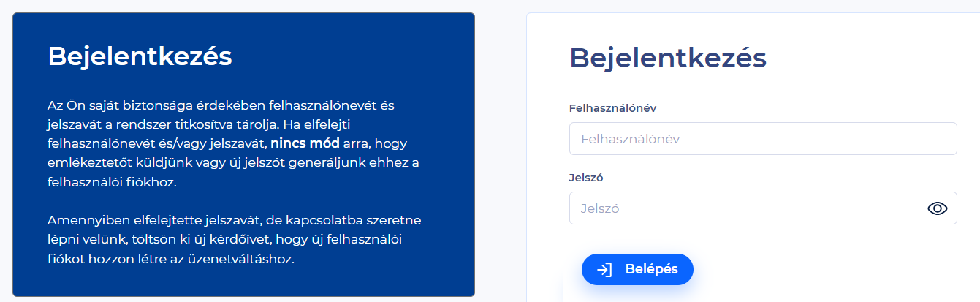This screenshot has height=302, width=980.
Task: Focus the Felhasználónév input field
Action: click(x=763, y=138)
